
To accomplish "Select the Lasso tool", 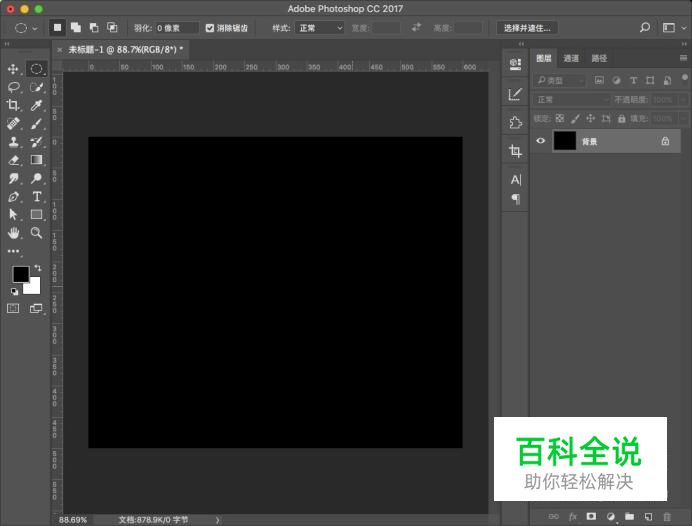I will (x=14, y=87).
